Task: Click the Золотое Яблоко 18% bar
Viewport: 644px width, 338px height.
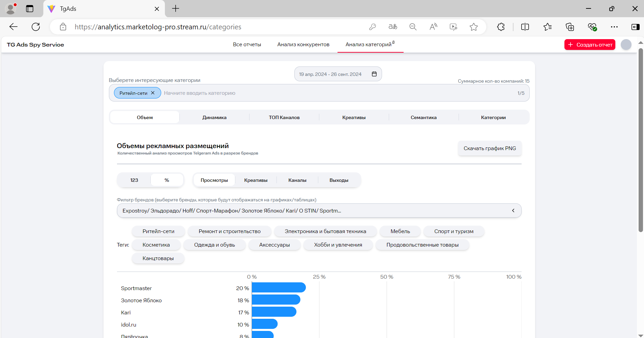Action: click(x=276, y=300)
